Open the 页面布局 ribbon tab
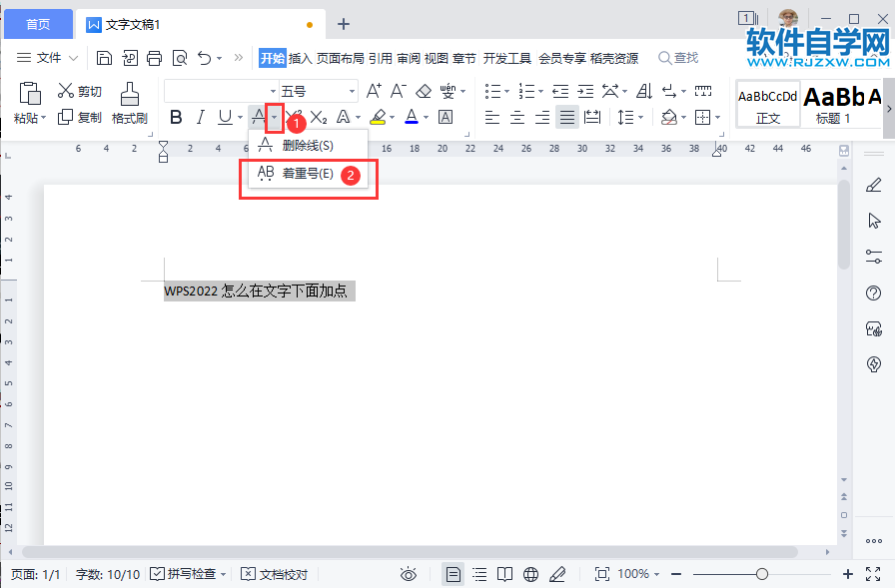 point(338,58)
